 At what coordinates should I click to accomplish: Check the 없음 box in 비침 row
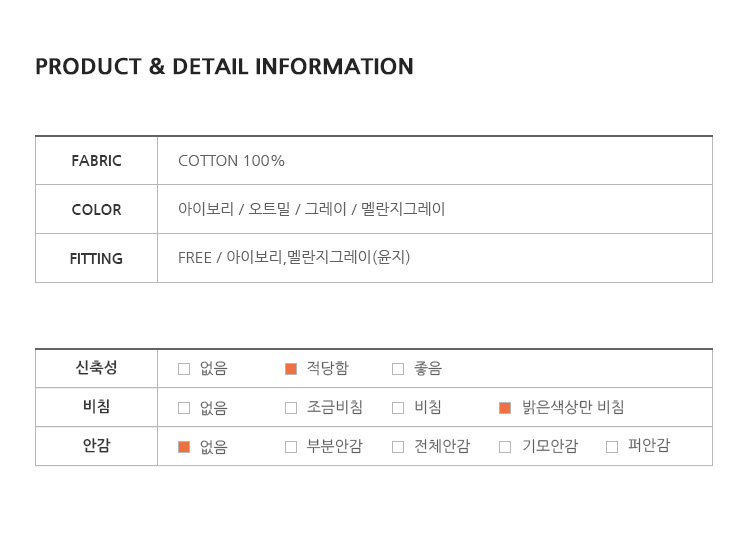pos(184,408)
